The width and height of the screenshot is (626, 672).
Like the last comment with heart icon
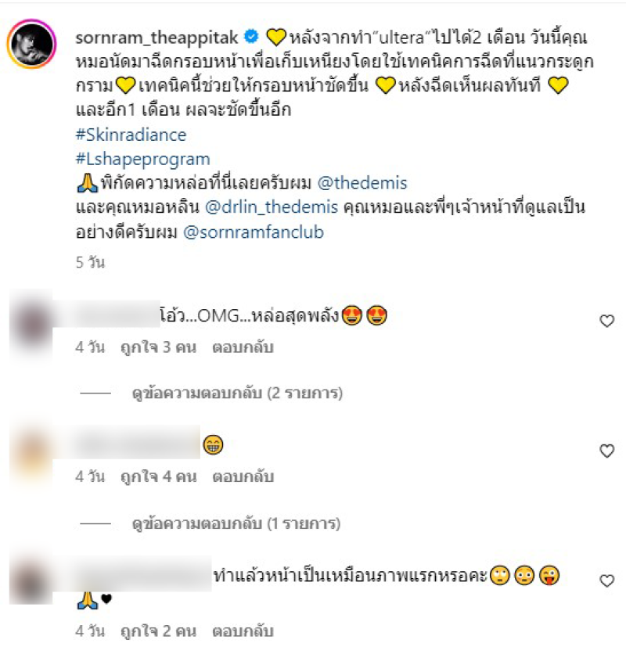[x=606, y=580]
